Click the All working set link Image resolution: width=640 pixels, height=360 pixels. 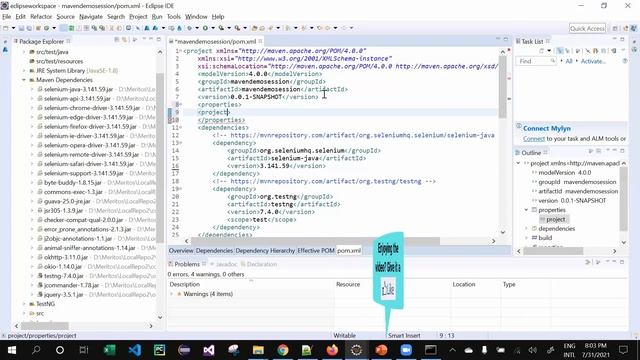point(569,61)
